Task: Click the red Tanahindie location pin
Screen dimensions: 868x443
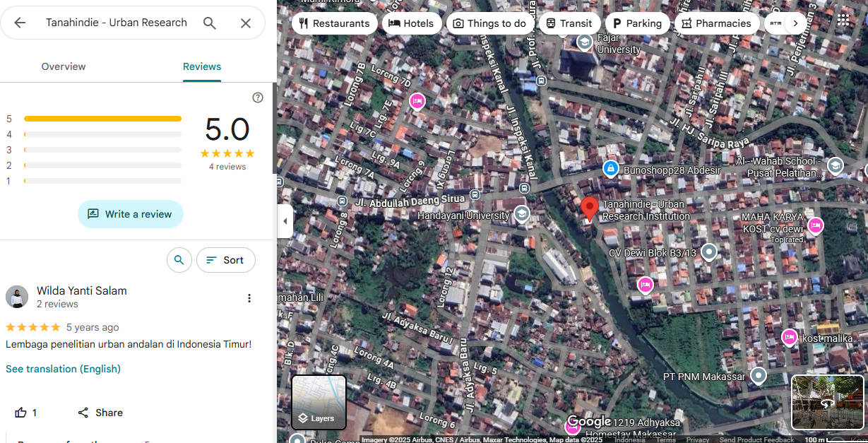Action: [590, 209]
